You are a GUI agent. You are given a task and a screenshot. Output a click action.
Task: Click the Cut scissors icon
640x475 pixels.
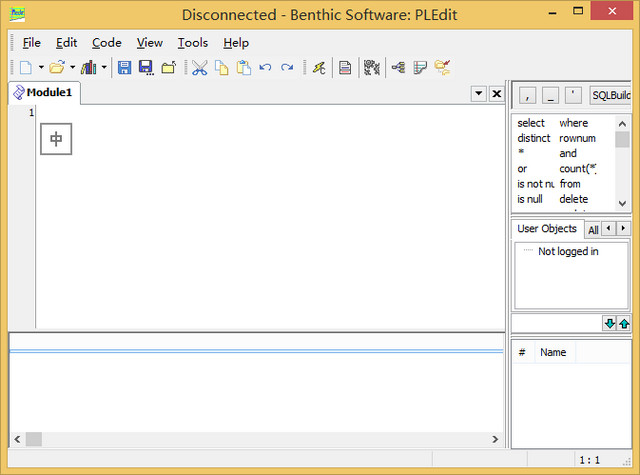tap(199, 68)
